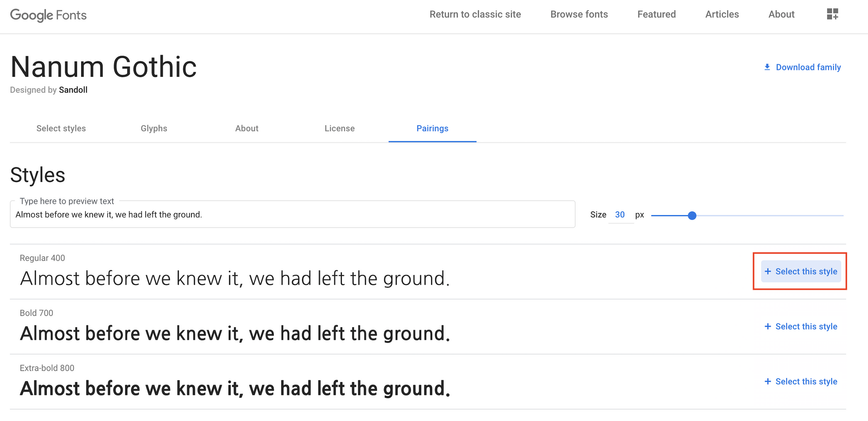This screenshot has width=868, height=421.
Task: Open Articles in top navigation
Action: tap(722, 14)
